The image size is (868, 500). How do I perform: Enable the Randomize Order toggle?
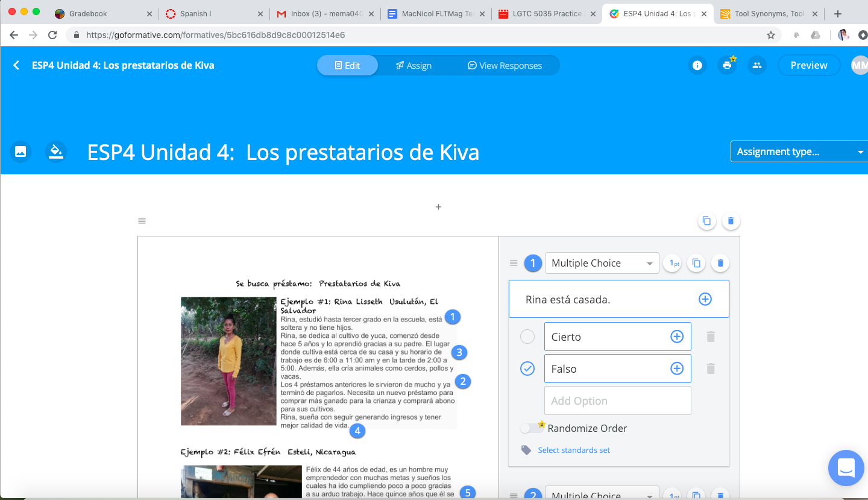(532, 427)
